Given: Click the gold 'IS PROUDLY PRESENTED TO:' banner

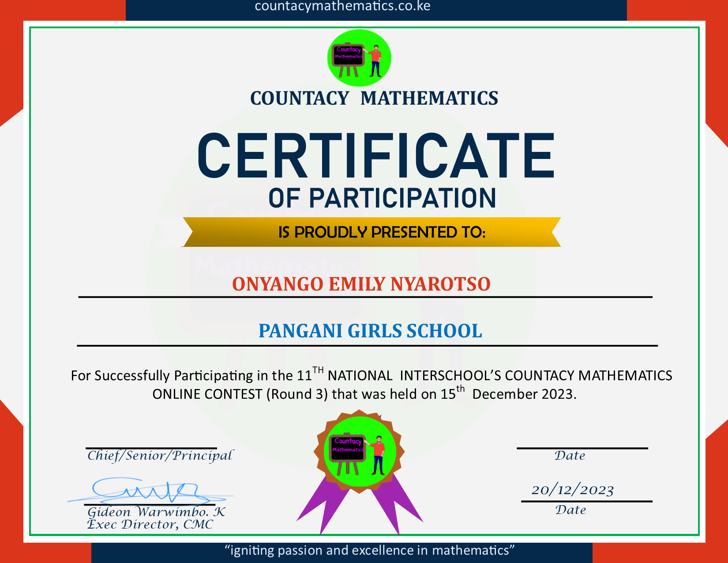Looking at the screenshot, I should (372, 232).
